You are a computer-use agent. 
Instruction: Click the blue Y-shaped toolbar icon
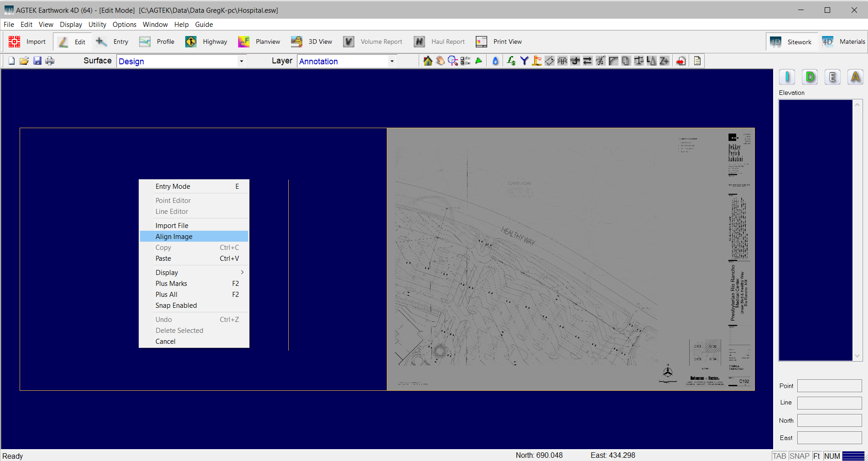point(524,61)
